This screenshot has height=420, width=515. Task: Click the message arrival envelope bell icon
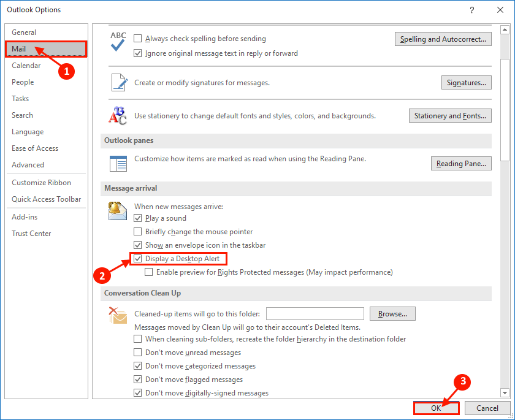tap(118, 212)
